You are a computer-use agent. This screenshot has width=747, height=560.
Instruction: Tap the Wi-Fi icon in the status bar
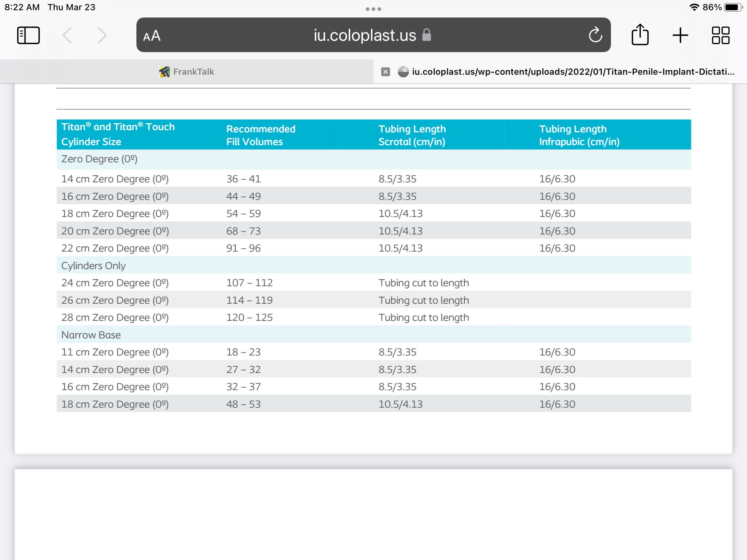point(694,7)
